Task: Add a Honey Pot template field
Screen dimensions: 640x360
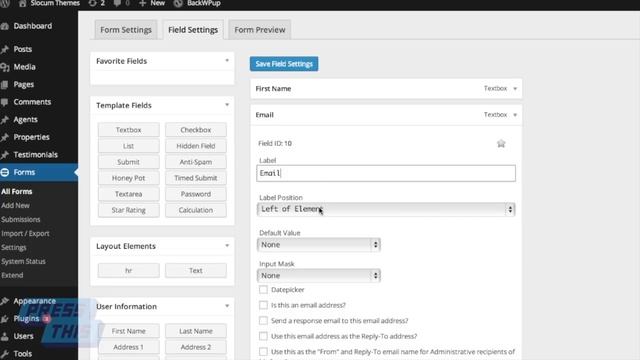Action: click(129, 178)
